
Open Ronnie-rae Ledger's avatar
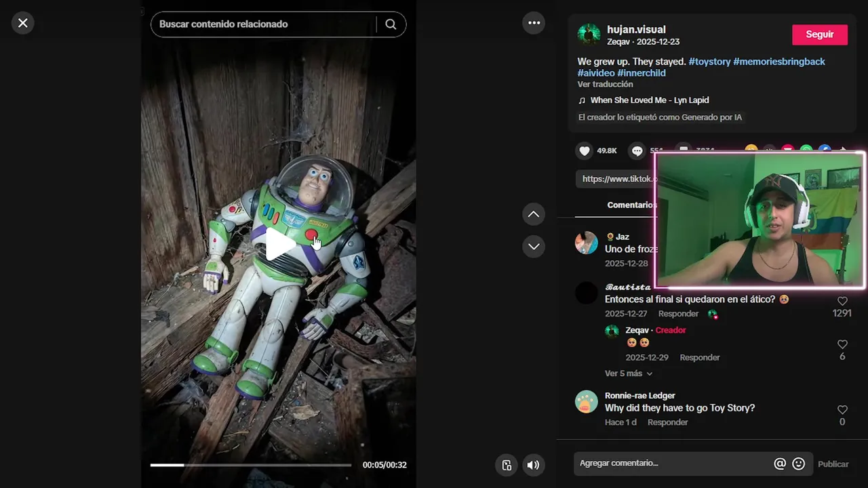pos(587,401)
